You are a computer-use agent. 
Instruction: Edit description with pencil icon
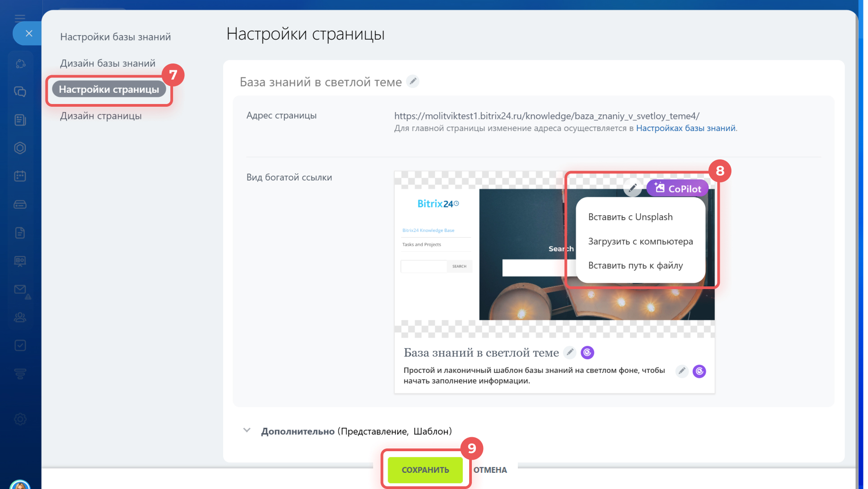pyautogui.click(x=682, y=371)
